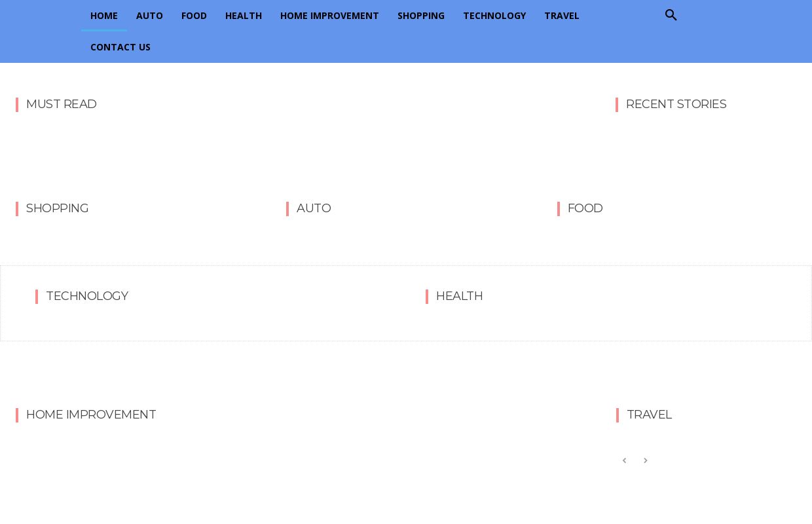This screenshot has height=524, width=812.
Task: Click the Technology section heading
Action: (87, 296)
